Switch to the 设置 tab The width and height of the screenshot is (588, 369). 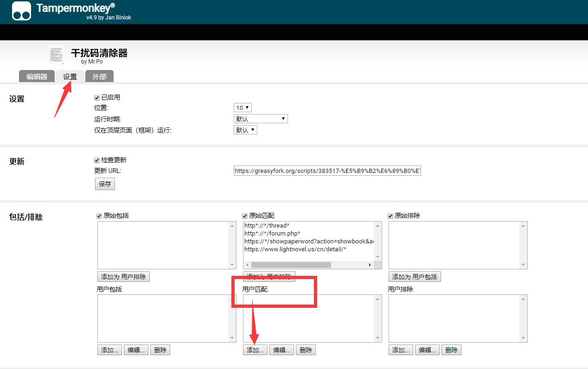pyautogui.click(x=70, y=76)
